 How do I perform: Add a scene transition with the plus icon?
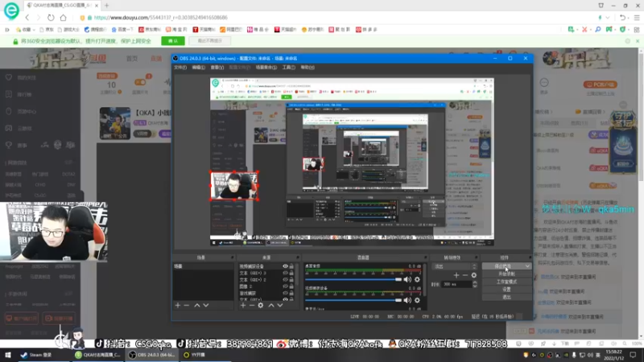point(456,275)
